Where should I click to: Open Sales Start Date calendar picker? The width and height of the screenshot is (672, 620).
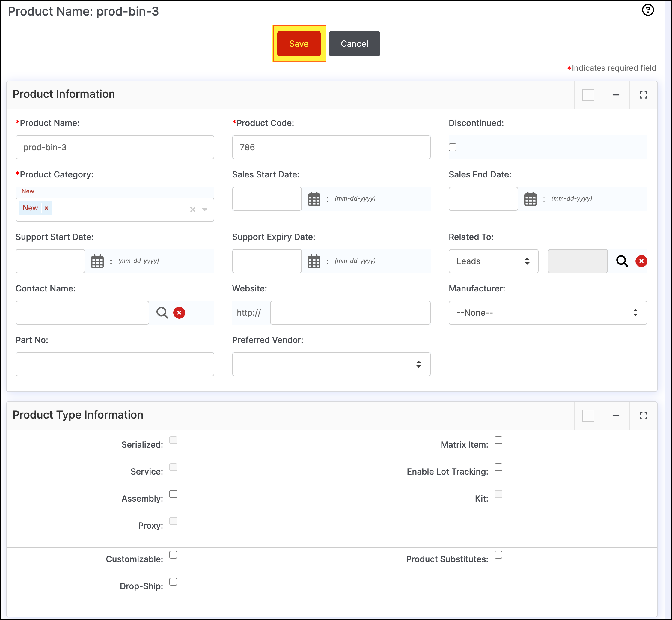tap(314, 199)
